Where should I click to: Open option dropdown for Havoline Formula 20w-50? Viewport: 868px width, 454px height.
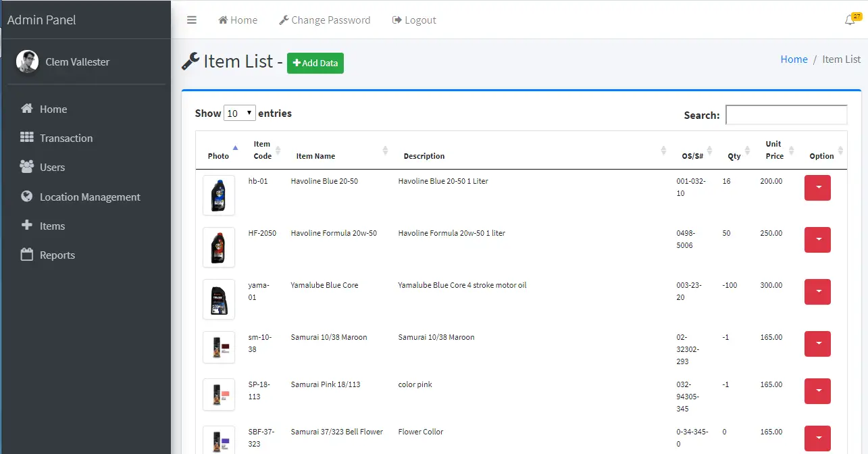tap(817, 240)
